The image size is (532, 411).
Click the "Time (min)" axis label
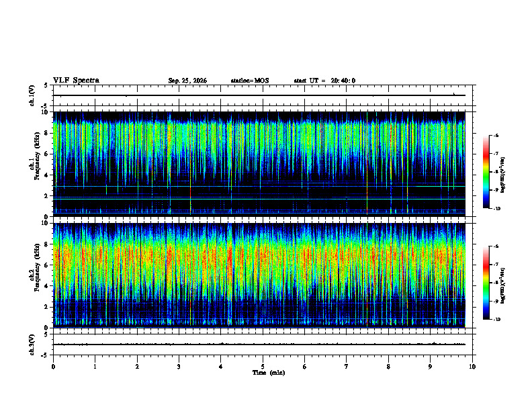tap(269, 373)
